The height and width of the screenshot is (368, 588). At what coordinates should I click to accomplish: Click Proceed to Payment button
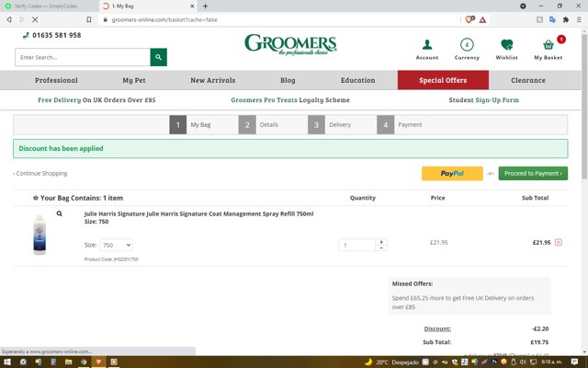click(533, 174)
